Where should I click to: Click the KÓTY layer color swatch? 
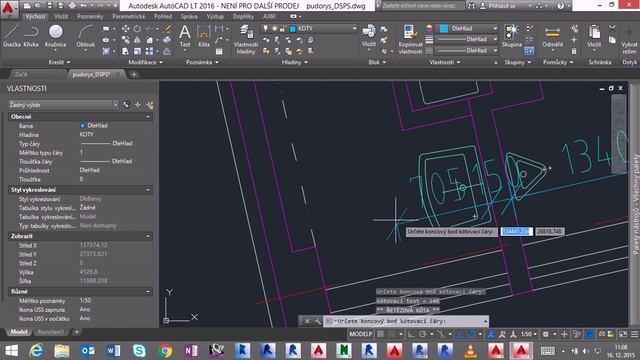tap(293, 29)
